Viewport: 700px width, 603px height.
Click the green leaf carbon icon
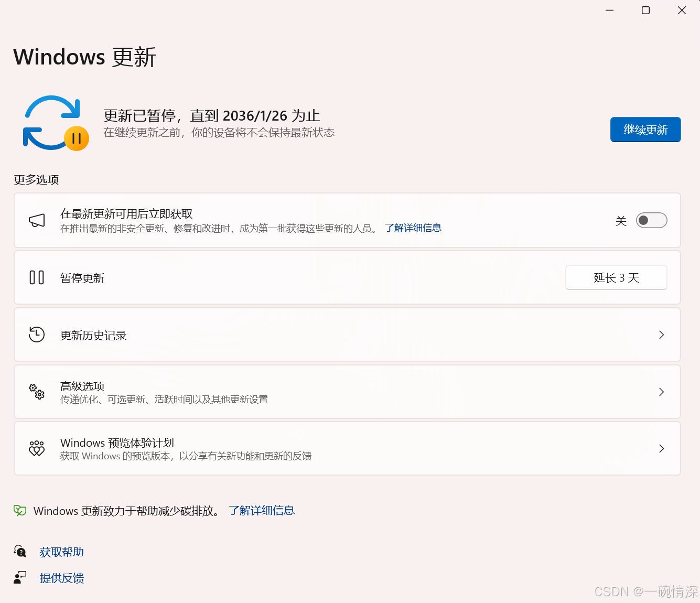click(20, 511)
